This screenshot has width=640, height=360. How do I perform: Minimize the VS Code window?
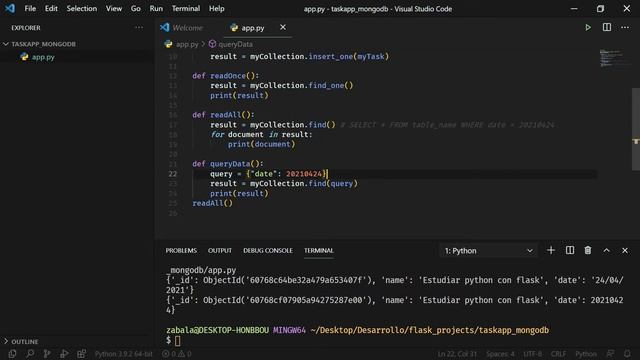[574, 8]
